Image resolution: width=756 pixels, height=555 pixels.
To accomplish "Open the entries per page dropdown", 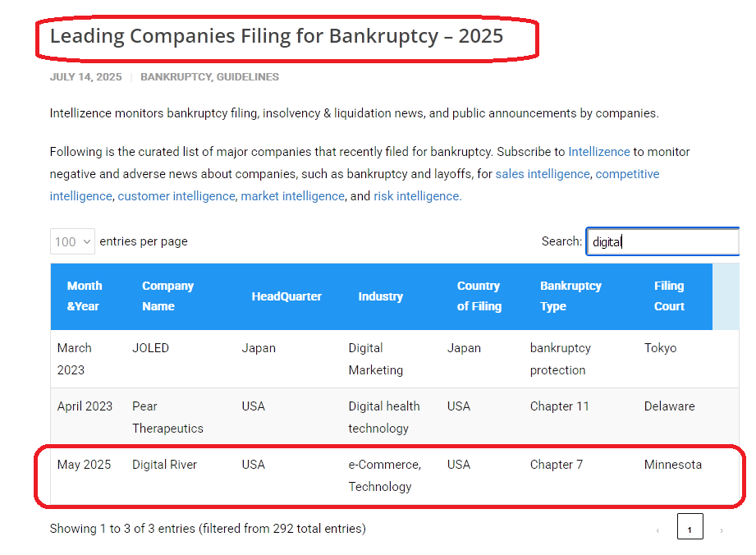I will point(72,241).
